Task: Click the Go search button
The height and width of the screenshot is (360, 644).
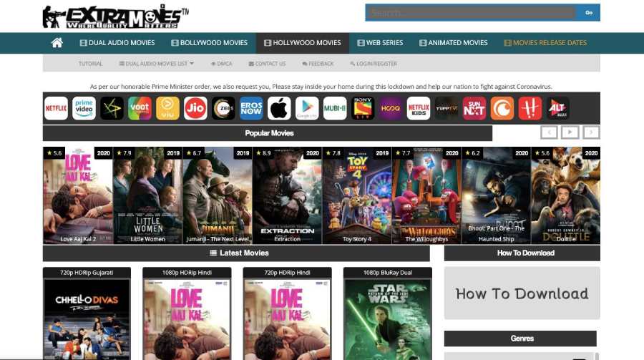Action: (589, 13)
